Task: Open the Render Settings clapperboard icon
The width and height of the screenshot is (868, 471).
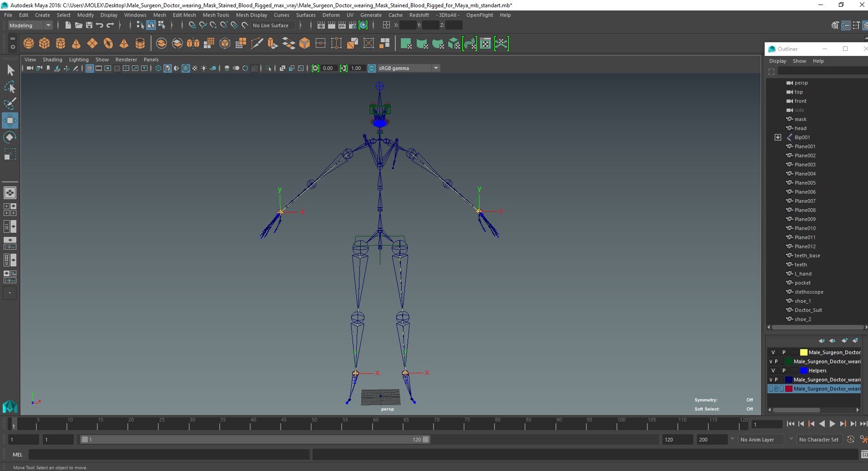Action: tap(353, 25)
